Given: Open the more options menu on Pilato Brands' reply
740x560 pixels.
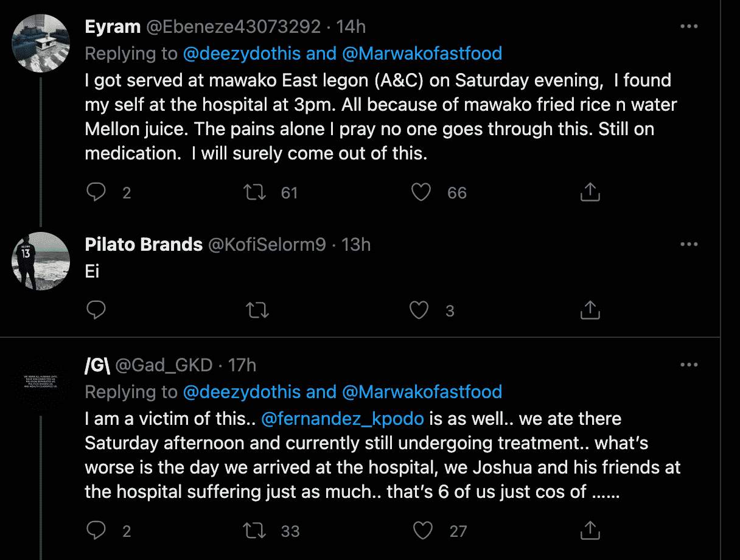Looking at the screenshot, I should (689, 243).
